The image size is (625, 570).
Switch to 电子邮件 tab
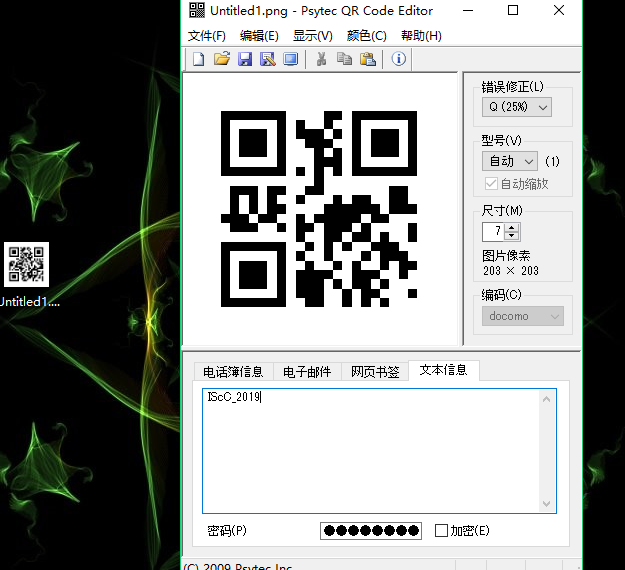point(307,371)
